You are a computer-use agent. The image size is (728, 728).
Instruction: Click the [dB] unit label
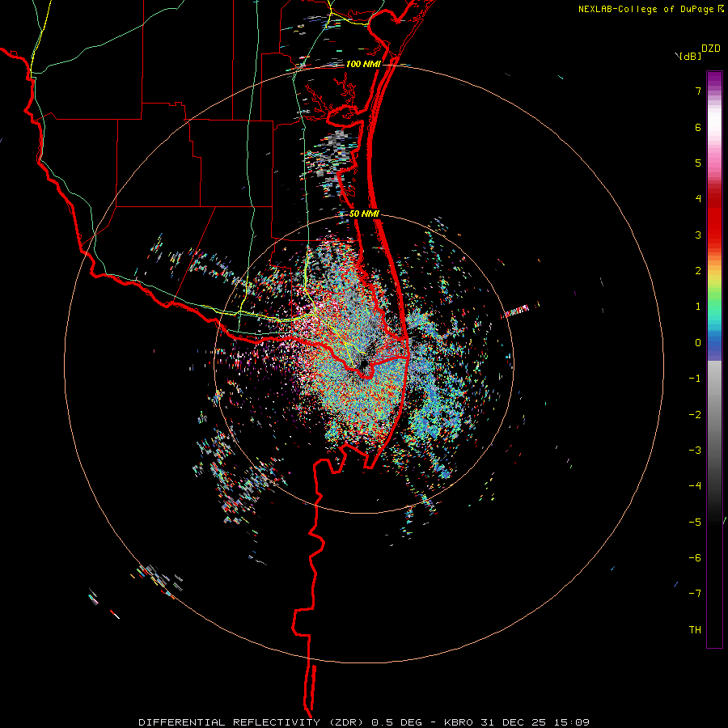click(690, 57)
